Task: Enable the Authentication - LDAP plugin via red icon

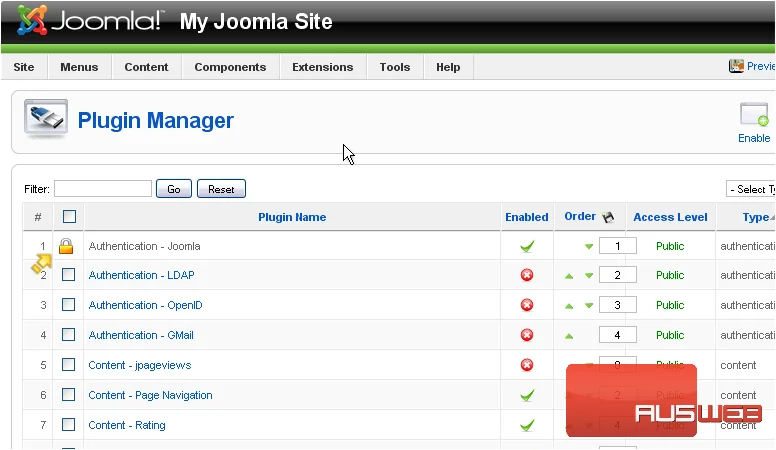Action: click(527, 275)
